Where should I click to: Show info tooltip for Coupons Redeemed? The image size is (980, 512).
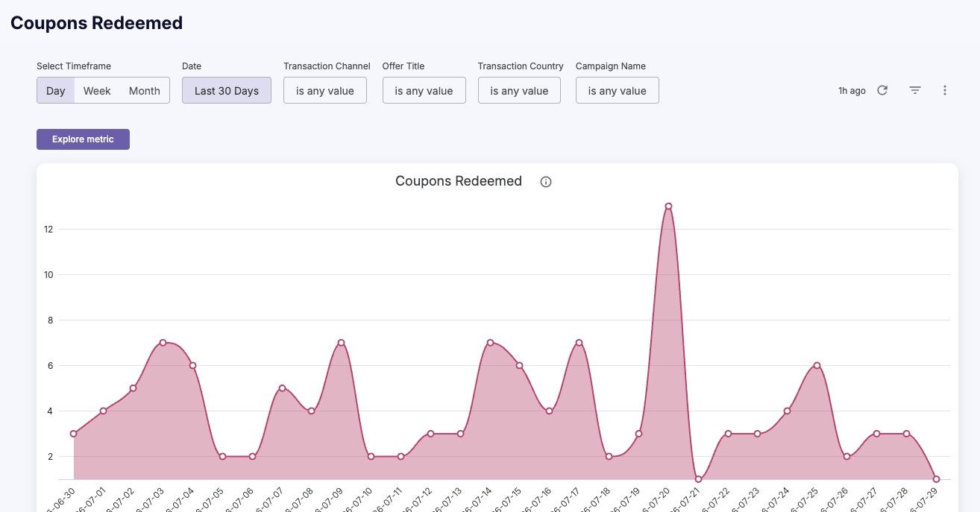click(x=546, y=182)
